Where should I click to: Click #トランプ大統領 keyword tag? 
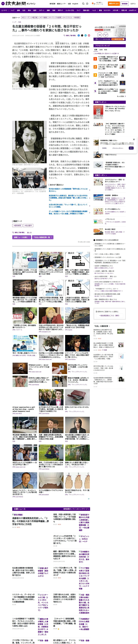pyautogui.click(x=55, y=18)
